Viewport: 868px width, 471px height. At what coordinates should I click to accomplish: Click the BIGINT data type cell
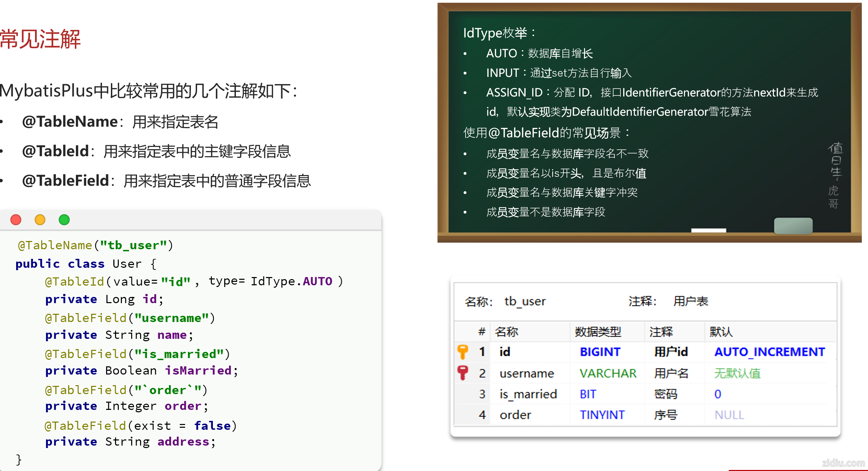[x=600, y=352]
